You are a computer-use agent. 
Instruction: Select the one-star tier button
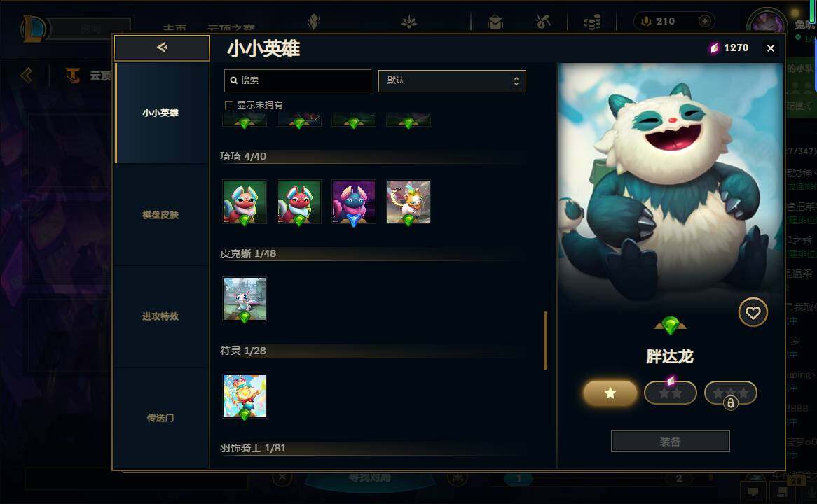tap(610, 393)
